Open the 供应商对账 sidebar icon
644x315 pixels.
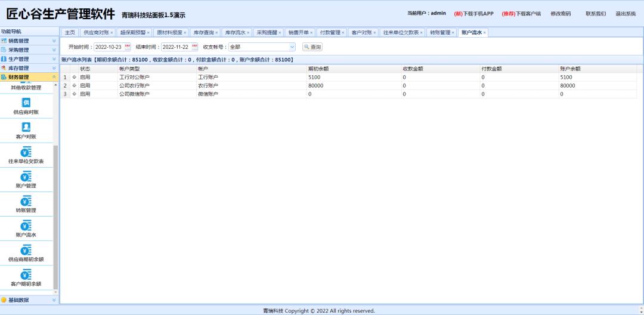[x=26, y=103]
